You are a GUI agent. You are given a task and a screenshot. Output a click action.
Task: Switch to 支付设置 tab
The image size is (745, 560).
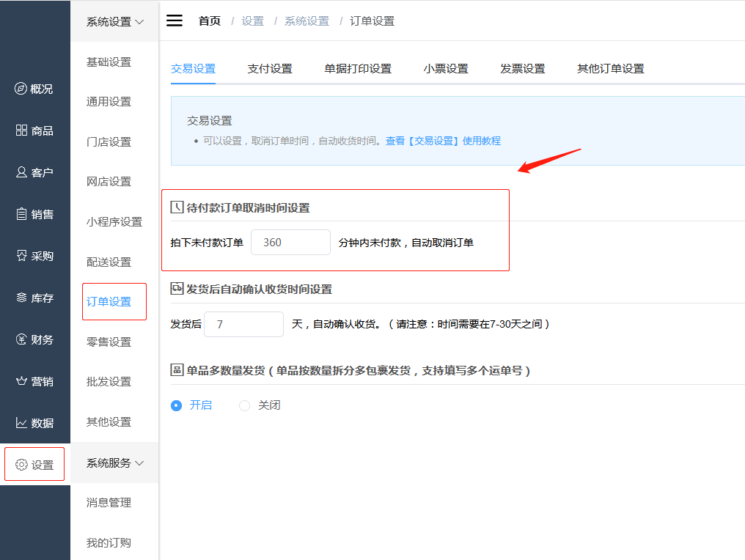coord(270,69)
